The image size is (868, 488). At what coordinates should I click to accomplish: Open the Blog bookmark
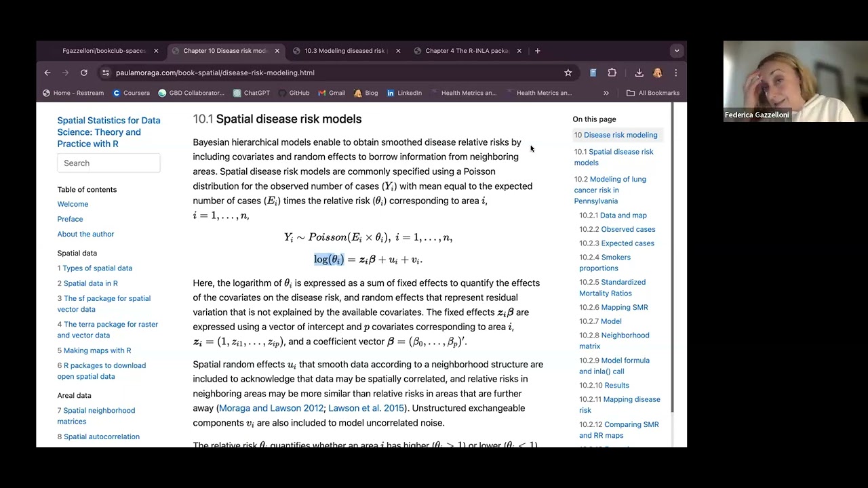pyautogui.click(x=366, y=93)
